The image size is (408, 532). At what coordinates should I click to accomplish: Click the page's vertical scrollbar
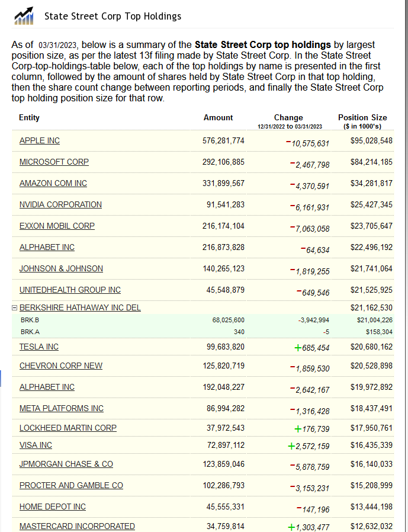[x=406, y=266]
